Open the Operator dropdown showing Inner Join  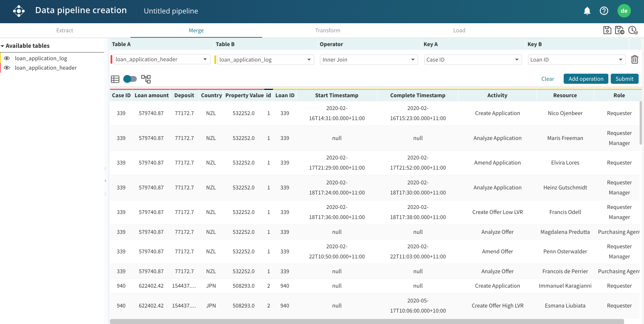click(x=369, y=60)
